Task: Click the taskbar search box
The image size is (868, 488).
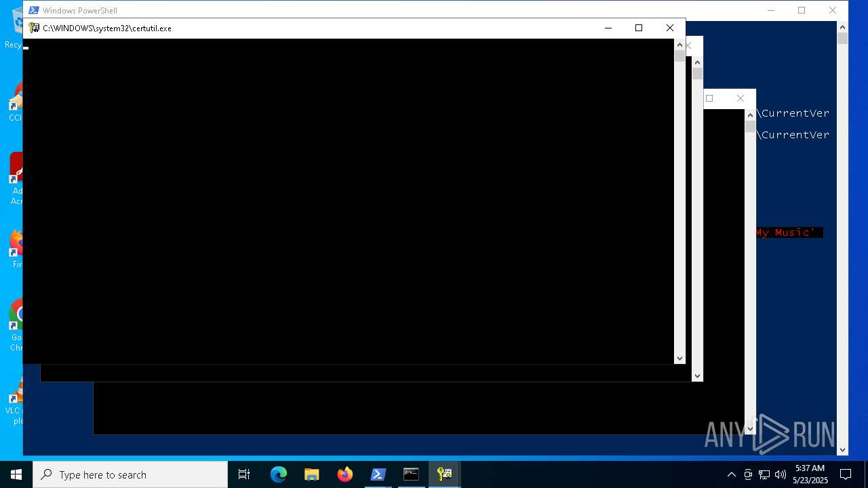Action: [x=130, y=474]
